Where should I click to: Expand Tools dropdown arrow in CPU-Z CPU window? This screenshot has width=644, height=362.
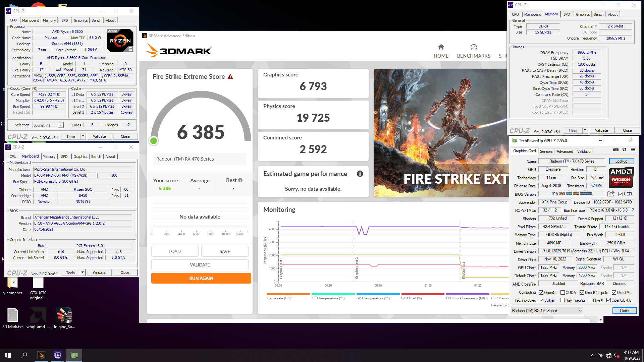pyautogui.click(x=83, y=136)
